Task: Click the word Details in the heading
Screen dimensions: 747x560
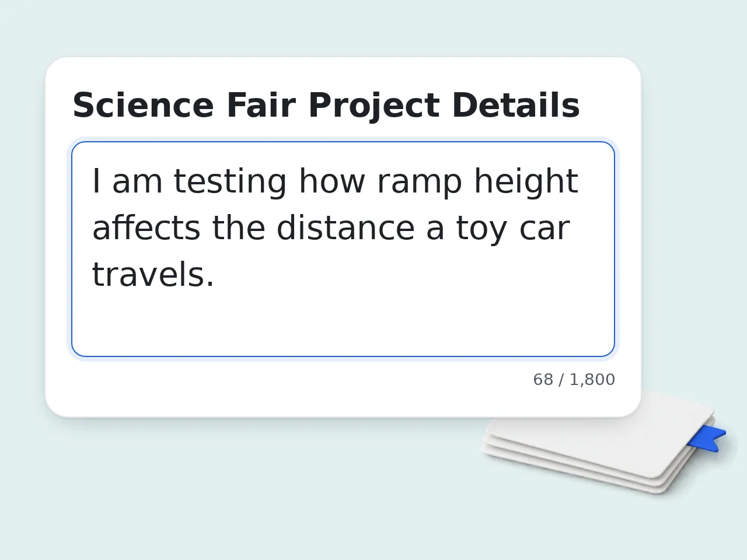Action: [516, 106]
